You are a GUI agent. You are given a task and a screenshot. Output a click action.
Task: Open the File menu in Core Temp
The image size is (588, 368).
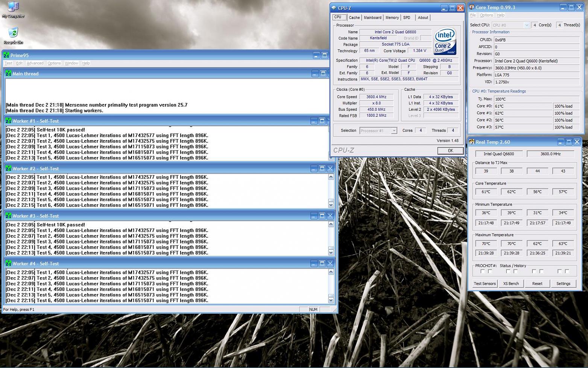473,15
